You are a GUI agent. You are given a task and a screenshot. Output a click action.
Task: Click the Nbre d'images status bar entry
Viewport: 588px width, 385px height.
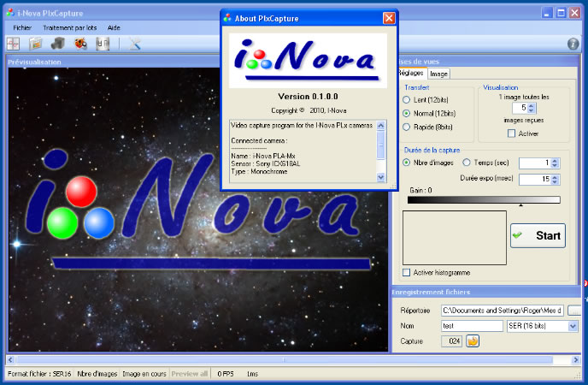97,374
